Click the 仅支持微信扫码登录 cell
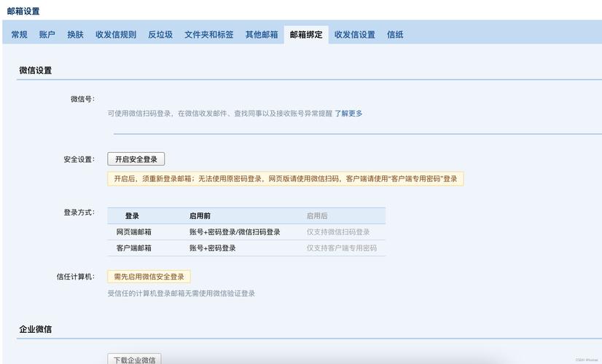 click(x=338, y=232)
